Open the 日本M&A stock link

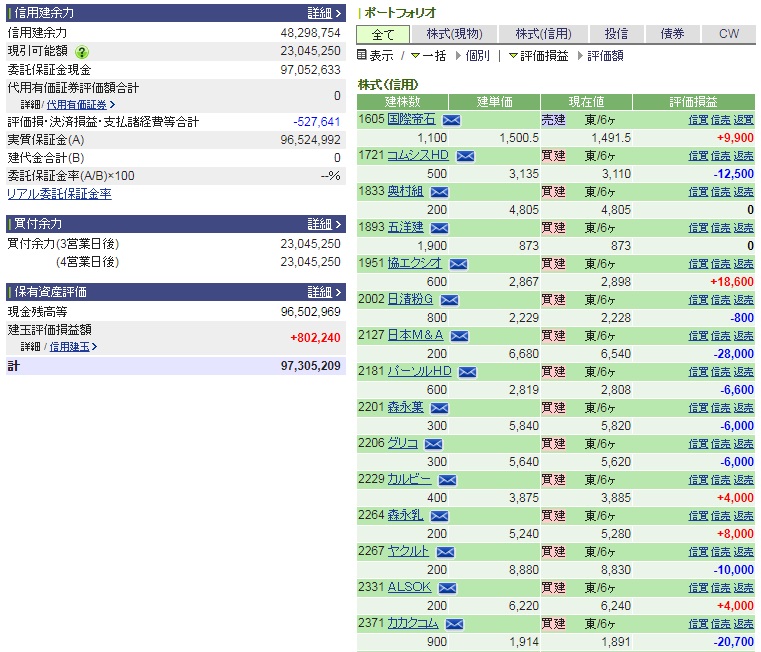pyautogui.click(x=415, y=335)
